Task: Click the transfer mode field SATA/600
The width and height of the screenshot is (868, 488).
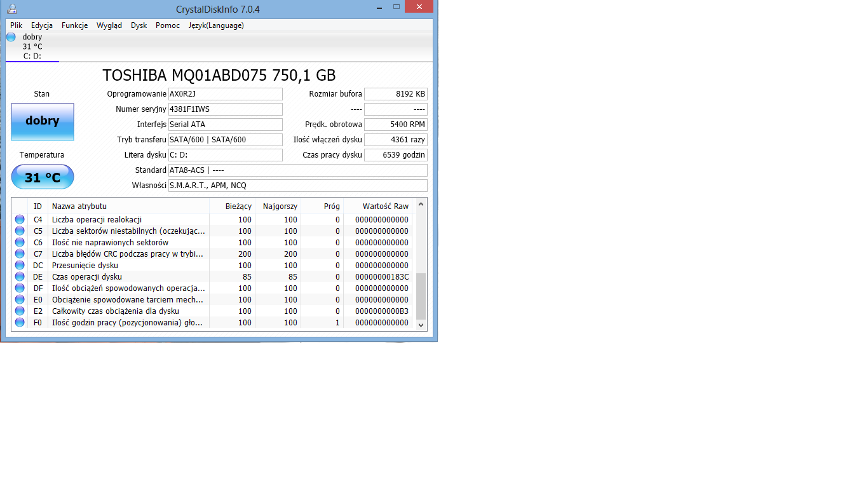Action: click(225, 140)
